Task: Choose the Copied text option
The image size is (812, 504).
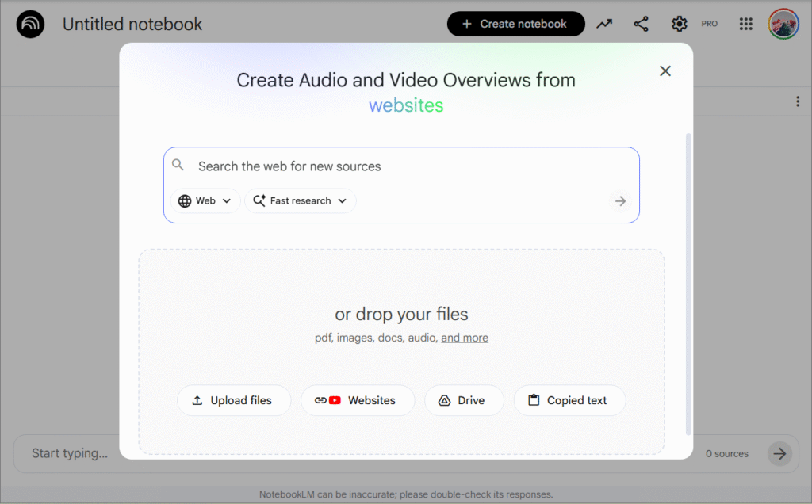Action: tap(569, 401)
